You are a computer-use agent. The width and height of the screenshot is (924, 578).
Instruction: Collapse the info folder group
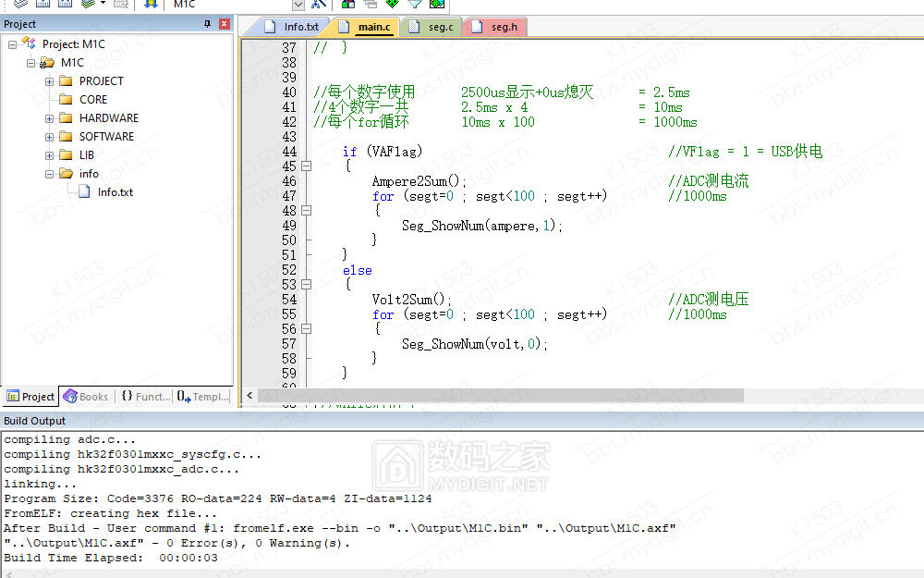(x=50, y=174)
